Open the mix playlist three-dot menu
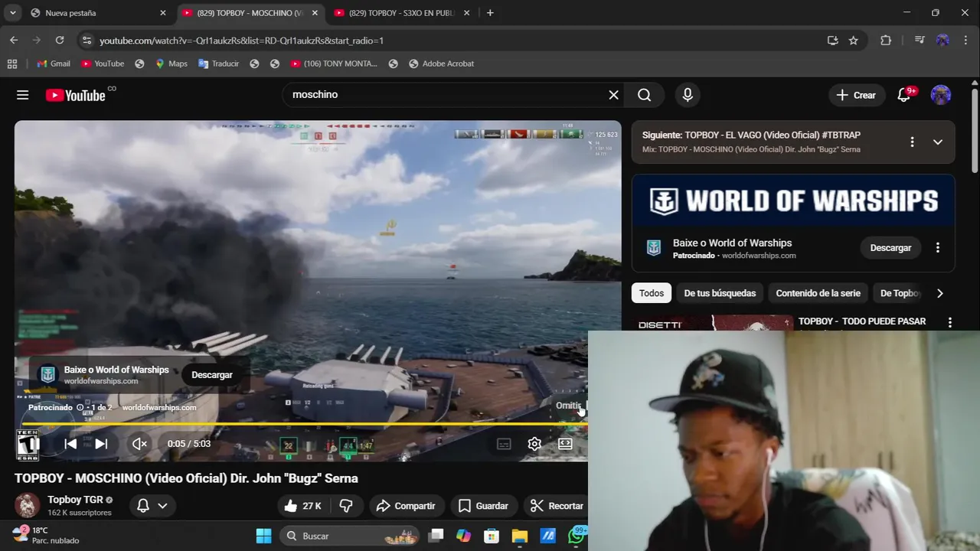The height and width of the screenshot is (551, 980). [x=912, y=142]
